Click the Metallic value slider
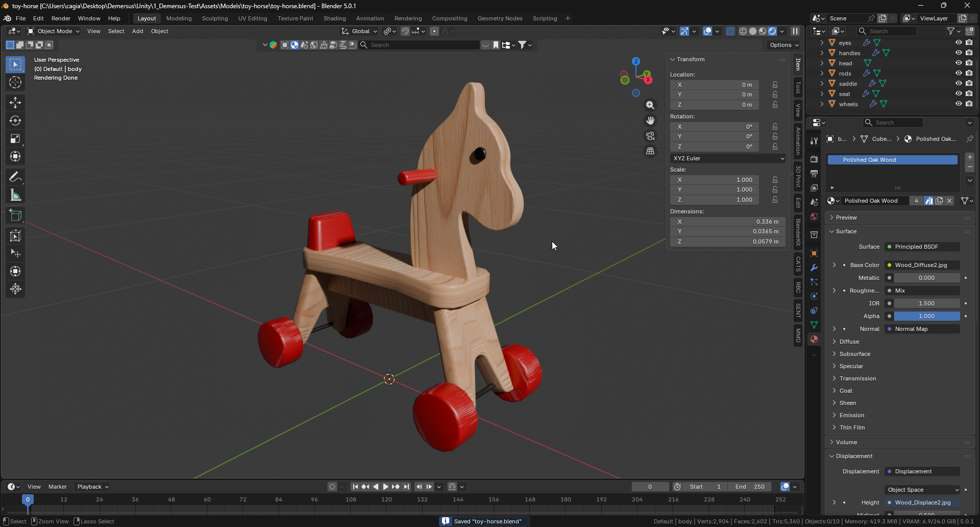The width and height of the screenshot is (980, 527). coord(926,278)
